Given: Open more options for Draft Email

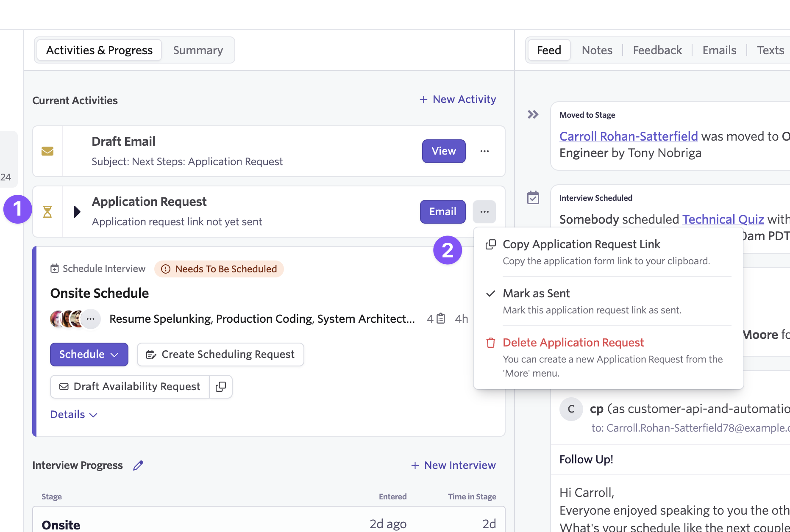Looking at the screenshot, I should pyautogui.click(x=484, y=151).
